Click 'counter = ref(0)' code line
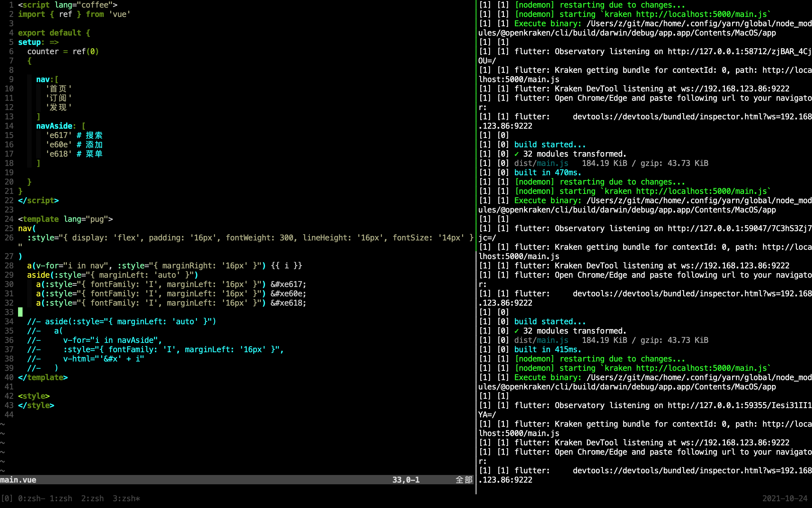 pos(63,51)
